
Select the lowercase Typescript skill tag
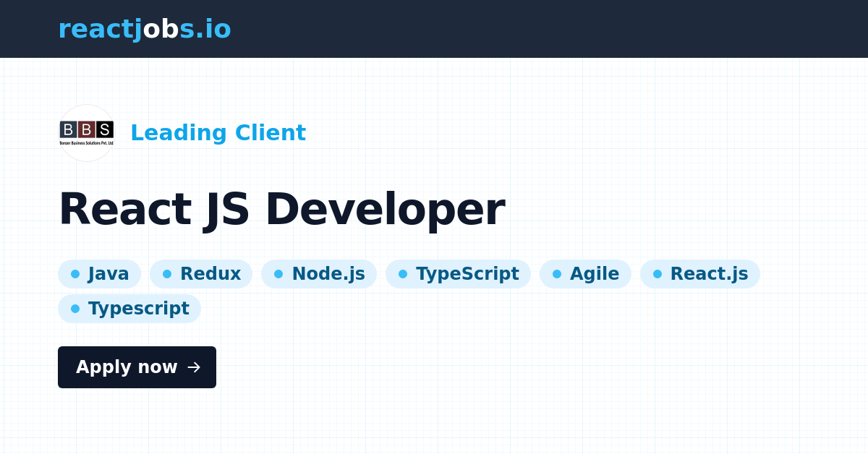(129, 309)
